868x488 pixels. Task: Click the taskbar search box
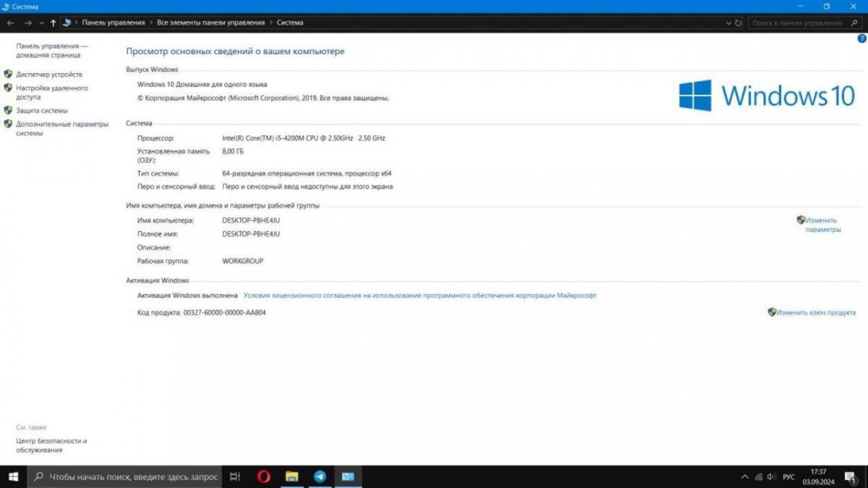tap(124, 477)
